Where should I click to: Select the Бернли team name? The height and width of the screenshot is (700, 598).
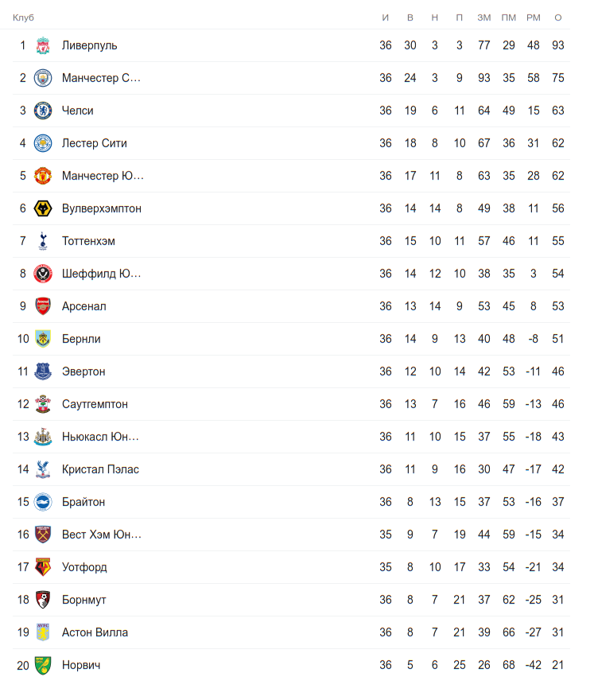[81, 339]
